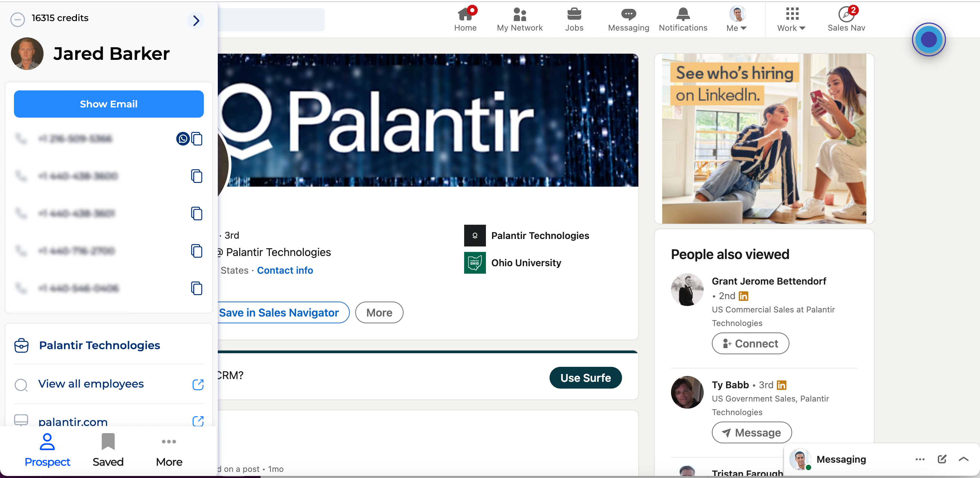Open Palantir Technologies company link in panel
Image resolution: width=980 pixels, height=478 pixels.
(99, 345)
